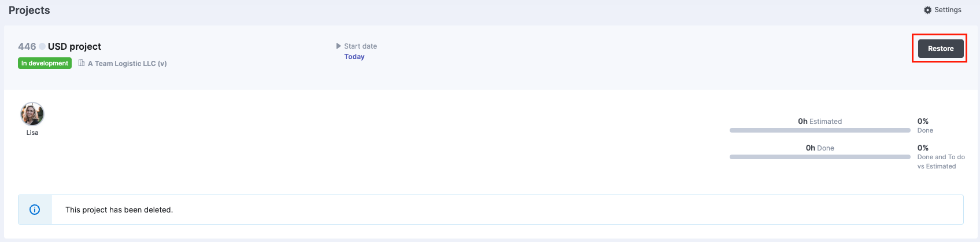Viewport: 980px width, 242px height.
Task: Click the blue info circle icon
Action: pyautogui.click(x=35, y=210)
